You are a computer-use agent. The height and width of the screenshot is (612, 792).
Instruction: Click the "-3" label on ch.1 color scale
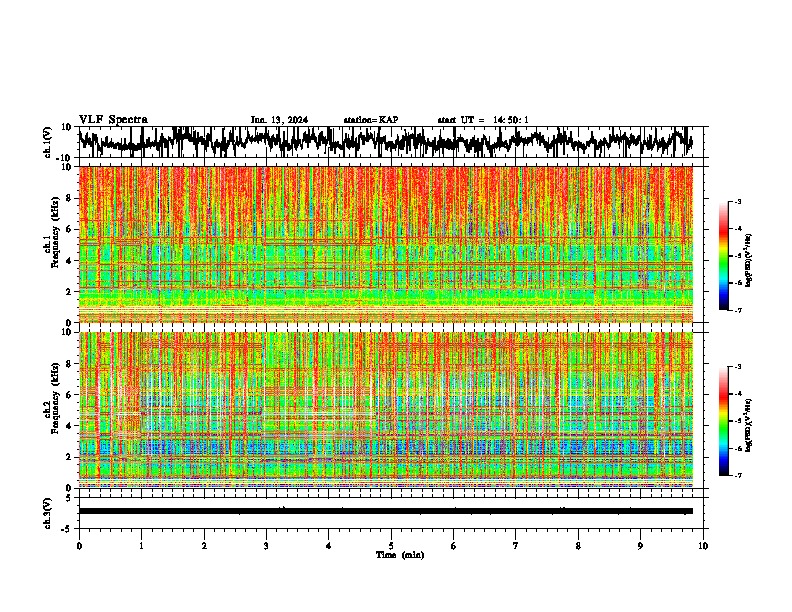737,201
